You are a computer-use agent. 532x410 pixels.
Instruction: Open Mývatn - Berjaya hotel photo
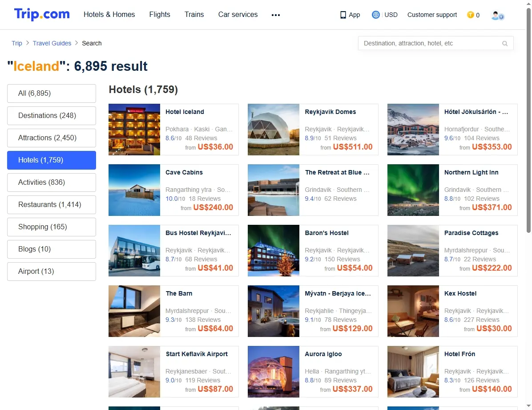[274, 311]
